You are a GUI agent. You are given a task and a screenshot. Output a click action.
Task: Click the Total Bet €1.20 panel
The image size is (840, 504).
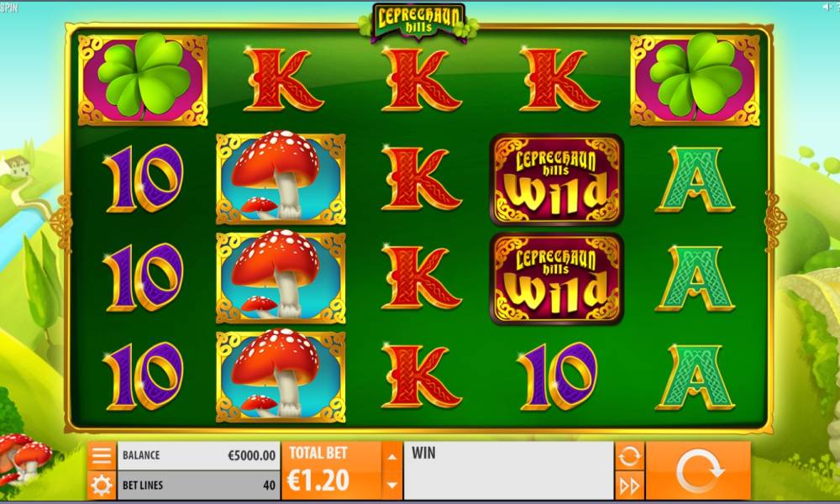tap(332, 470)
